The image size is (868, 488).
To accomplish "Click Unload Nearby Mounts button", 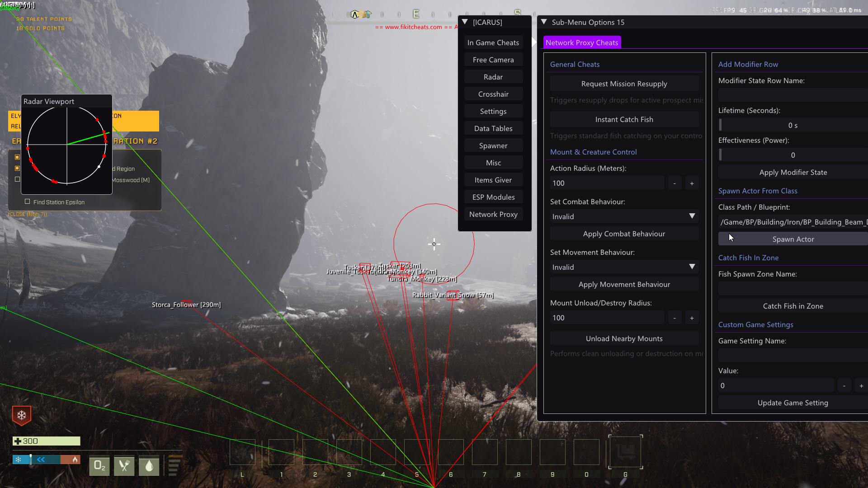I will point(624,338).
